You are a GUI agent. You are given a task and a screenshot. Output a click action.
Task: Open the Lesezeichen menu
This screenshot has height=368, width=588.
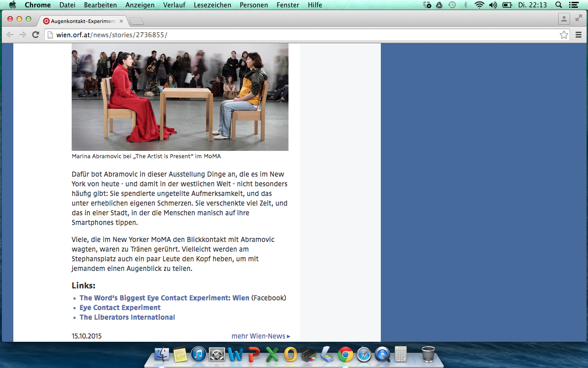coord(213,5)
